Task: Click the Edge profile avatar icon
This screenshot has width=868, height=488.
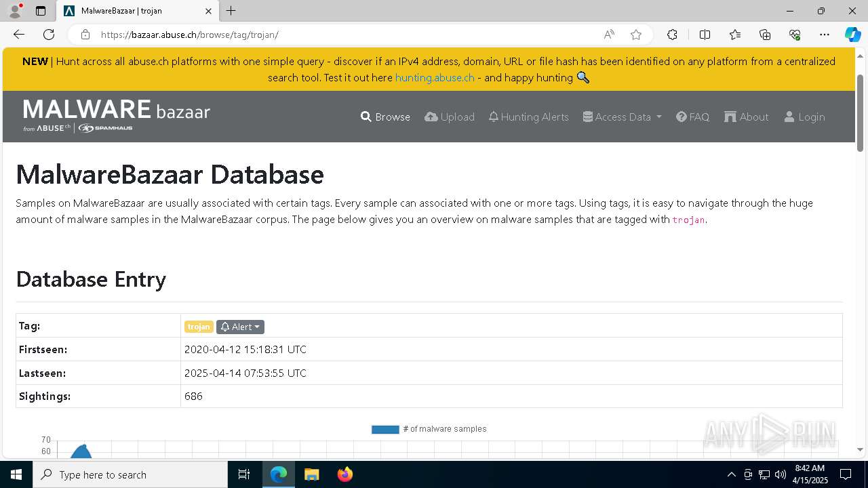Action: (x=15, y=11)
